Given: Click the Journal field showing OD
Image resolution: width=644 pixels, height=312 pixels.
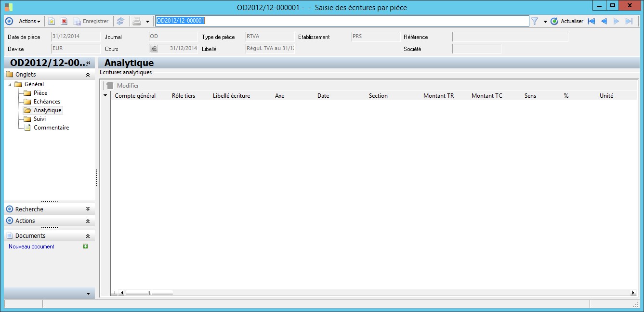Looking at the screenshot, I should coord(173,37).
